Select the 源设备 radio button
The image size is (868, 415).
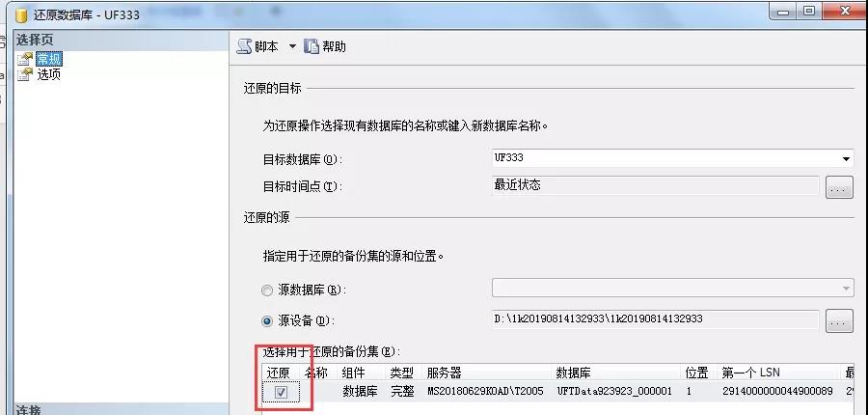(x=267, y=320)
